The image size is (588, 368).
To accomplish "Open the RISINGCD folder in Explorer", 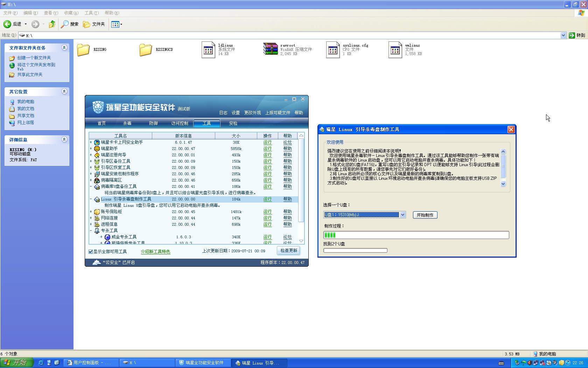I will pyautogui.click(x=146, y=49).
